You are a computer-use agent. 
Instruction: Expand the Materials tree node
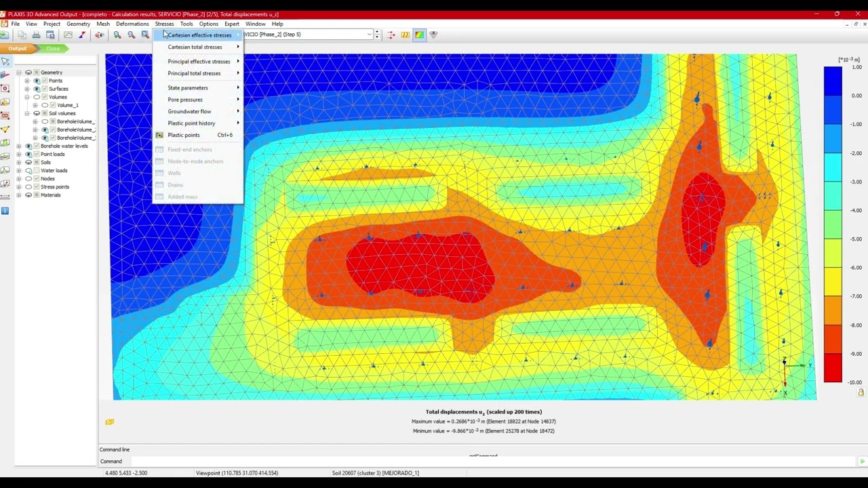[x=19, y=195]
